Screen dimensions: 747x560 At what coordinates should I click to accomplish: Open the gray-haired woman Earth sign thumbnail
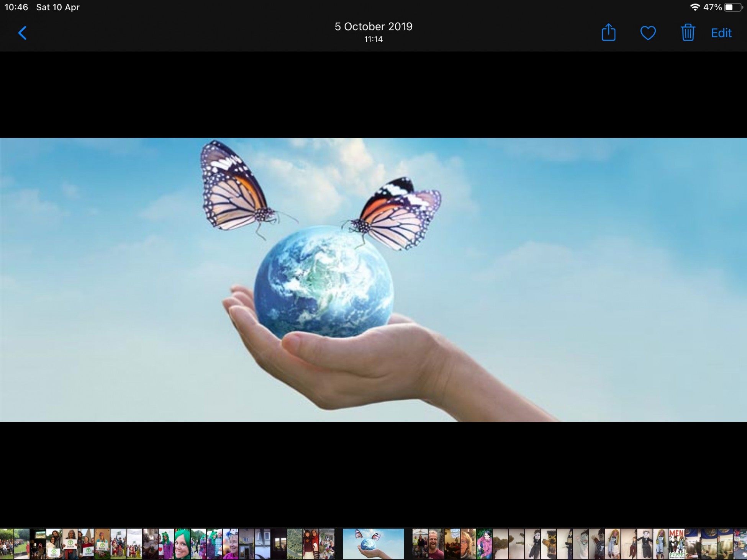pyautogui.click(x=70, y=544)
